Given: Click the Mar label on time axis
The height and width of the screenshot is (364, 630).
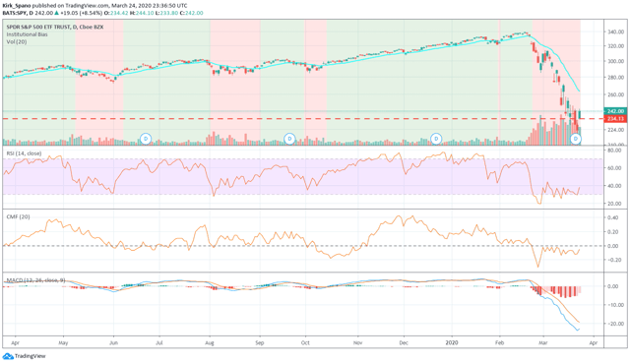Looking at the screenshot, I should pos(543,342).
